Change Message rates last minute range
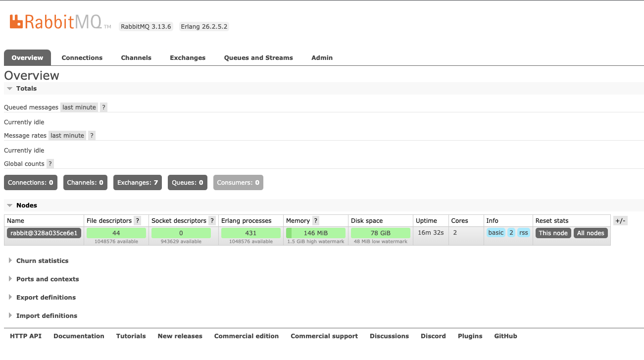Viewport: 644px width, 360px height. tap(67, 136)
